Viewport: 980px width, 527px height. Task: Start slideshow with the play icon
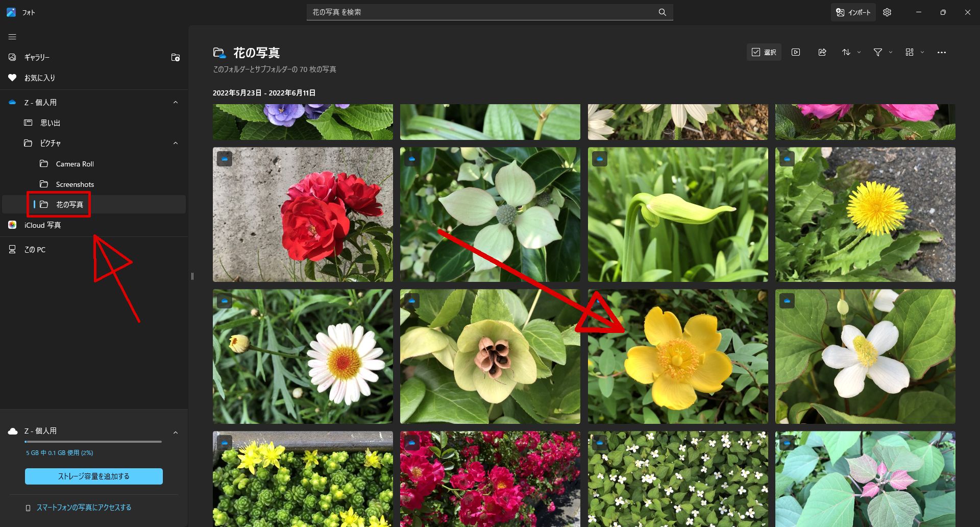(x=795, y=52)
